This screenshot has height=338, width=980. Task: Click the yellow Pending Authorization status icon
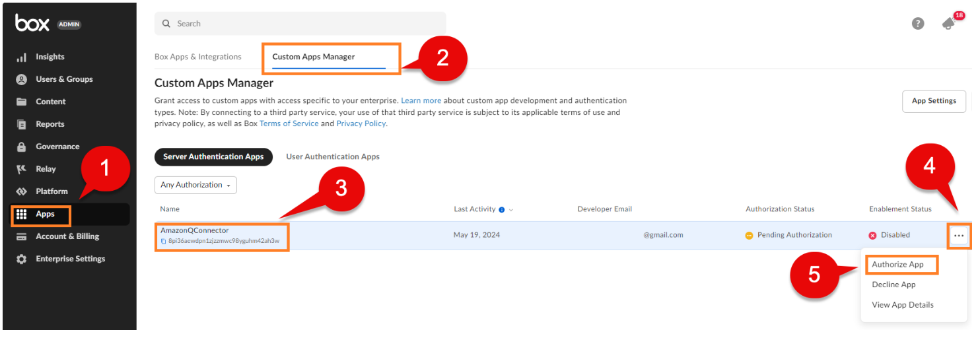[750, 236]
